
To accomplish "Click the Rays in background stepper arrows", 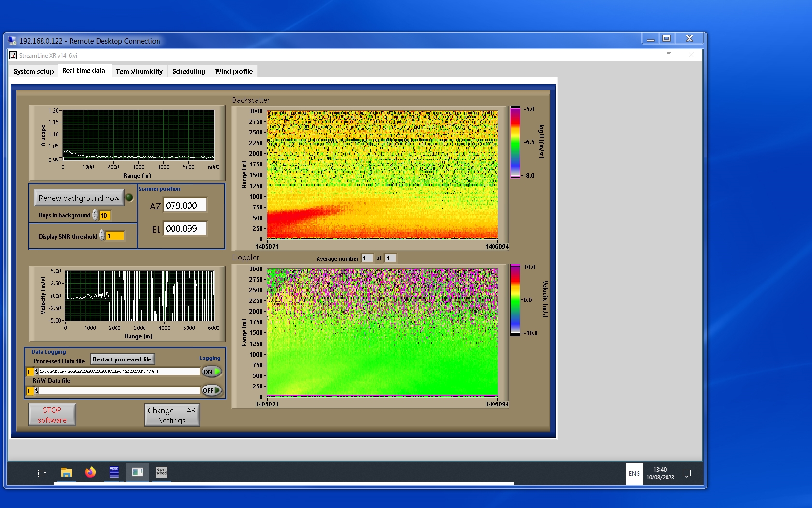I will pyautogui.click(x=95, y=215).
